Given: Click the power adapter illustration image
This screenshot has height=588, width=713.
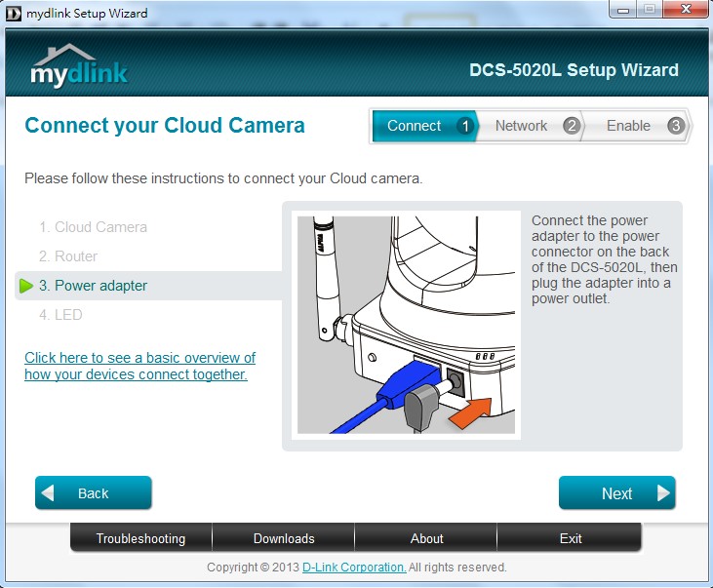Looking at the screenshot, I should [406, 325].
